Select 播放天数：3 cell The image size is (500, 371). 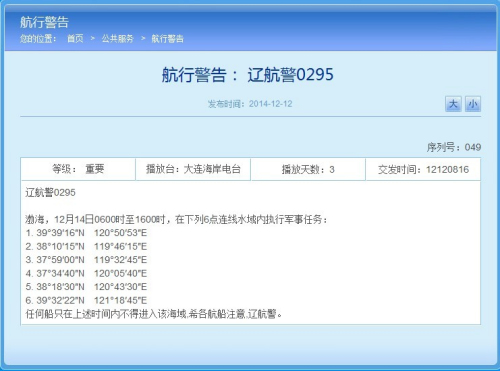(308, 169)
